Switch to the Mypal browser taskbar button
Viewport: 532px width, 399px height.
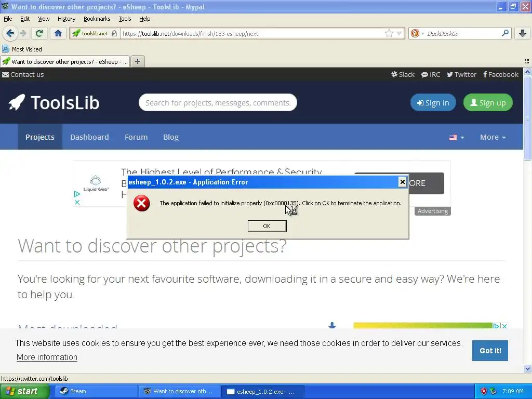click(x=179, y=391)
